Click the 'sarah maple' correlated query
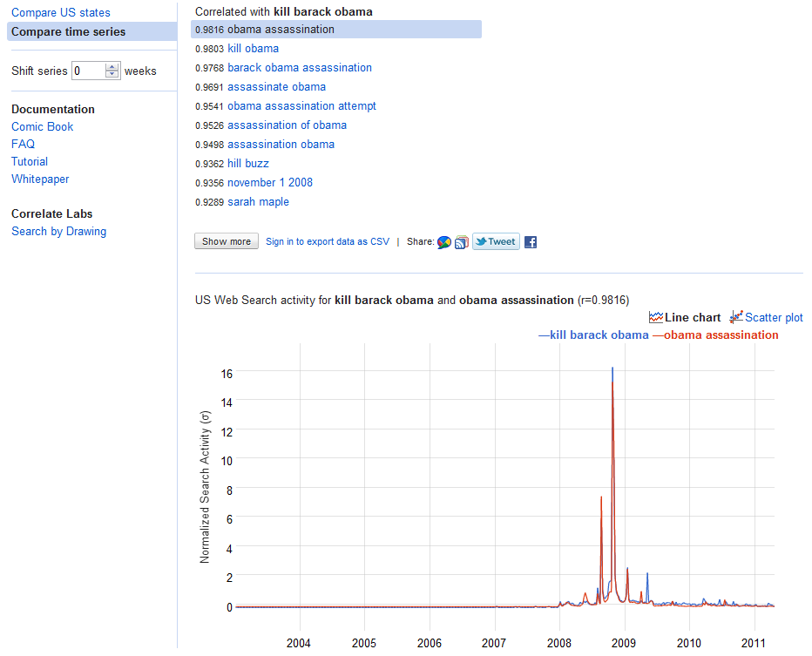The height and width of the screenshot is (656, 812). click(258, 201)
